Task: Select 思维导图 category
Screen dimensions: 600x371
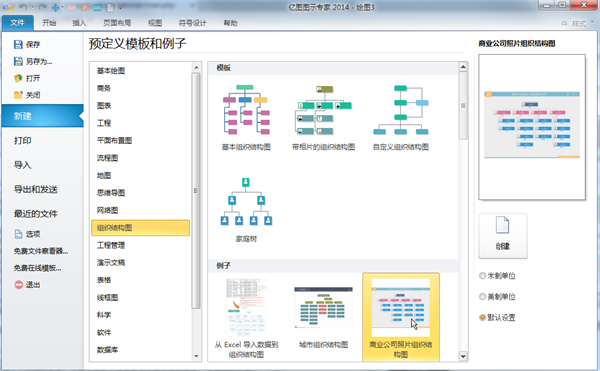Action: pos(111,193)
